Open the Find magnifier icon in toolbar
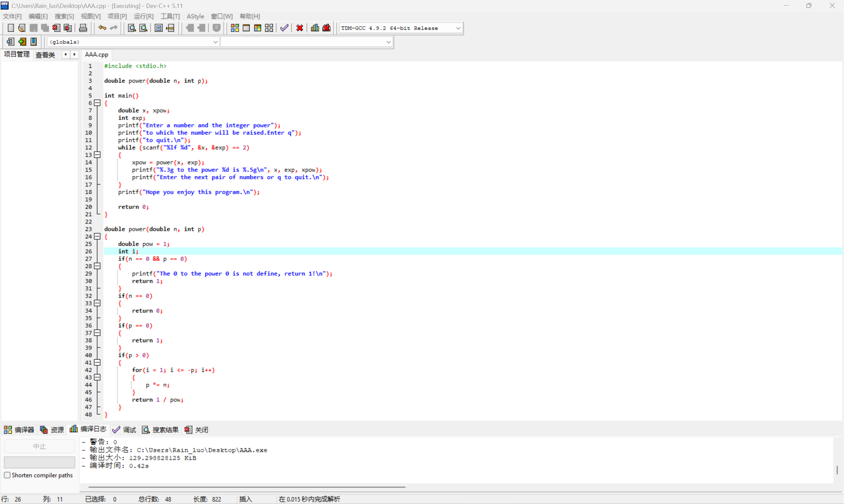Screen dimensions: 844x504 pyautogui.click(x=132, y=28)
